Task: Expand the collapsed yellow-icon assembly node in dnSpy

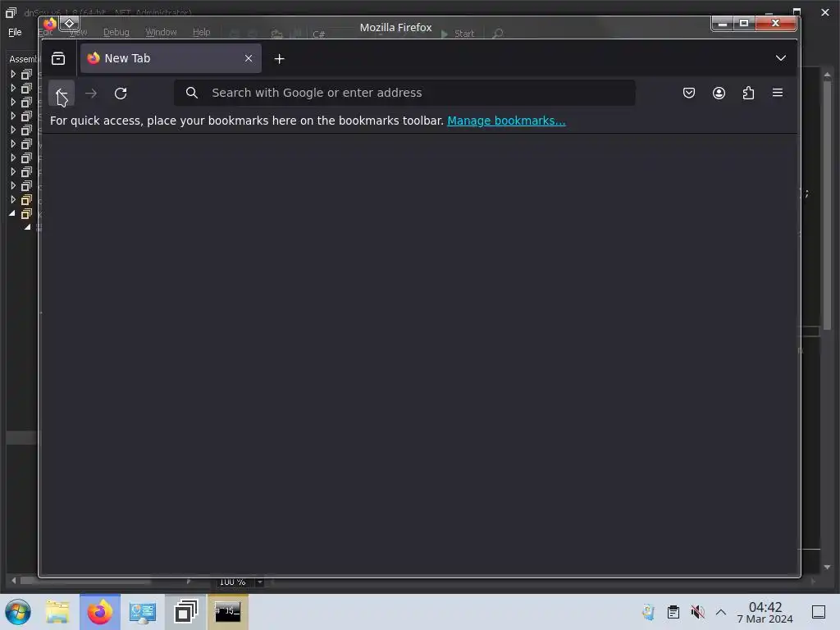Action: (x=13, y=200)
